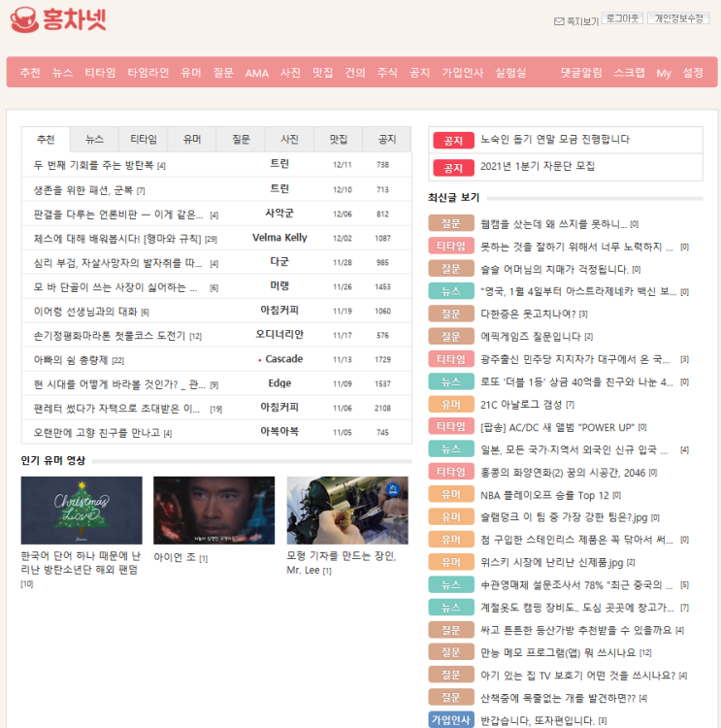Open recent post 위스키 시장에 난리난 신제품.jpg

point(551,563)
